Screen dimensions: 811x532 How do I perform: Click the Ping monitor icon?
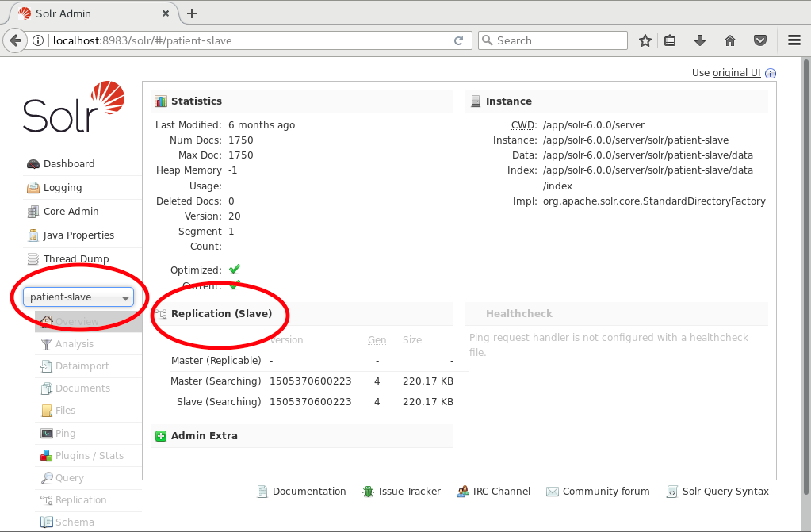click(x=47, y=433)
